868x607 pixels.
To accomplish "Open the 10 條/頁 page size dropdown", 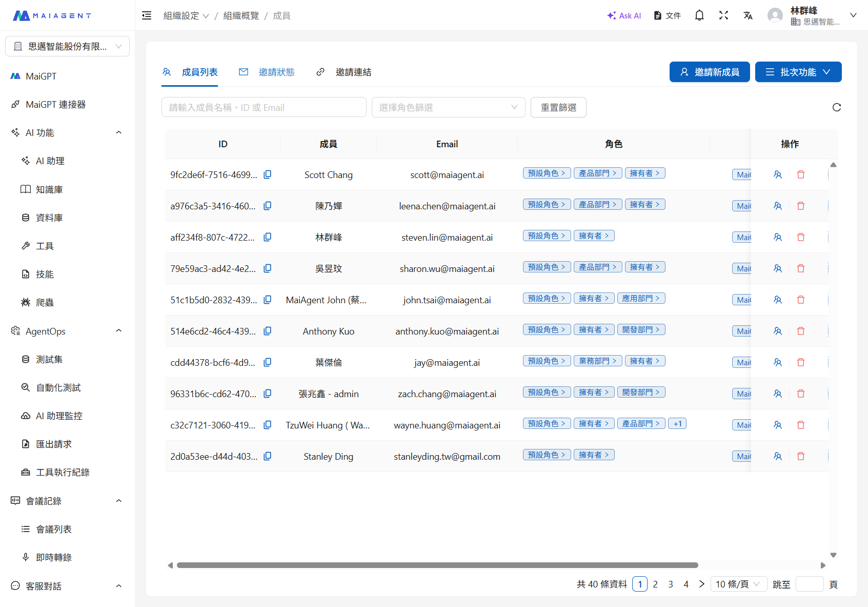I will [x=739, y=584].
